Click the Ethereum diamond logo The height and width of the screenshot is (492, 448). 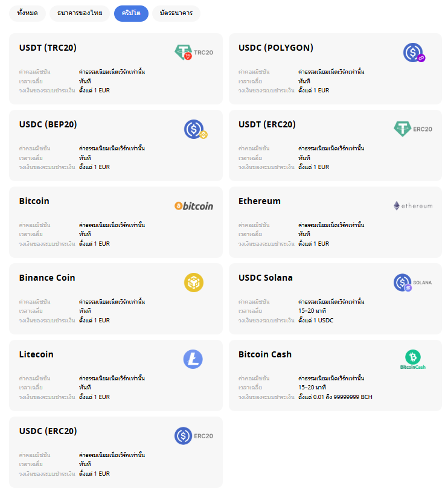tap(413, 206)
